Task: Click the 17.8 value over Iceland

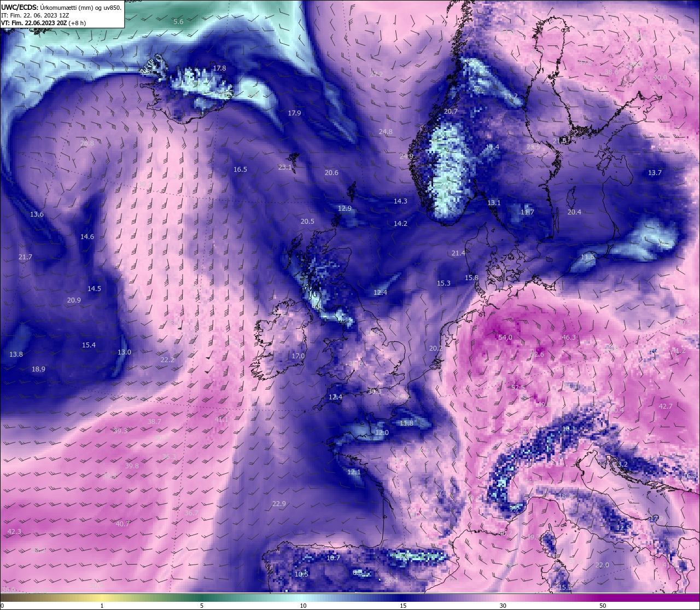Action: [x=219, y=68]
